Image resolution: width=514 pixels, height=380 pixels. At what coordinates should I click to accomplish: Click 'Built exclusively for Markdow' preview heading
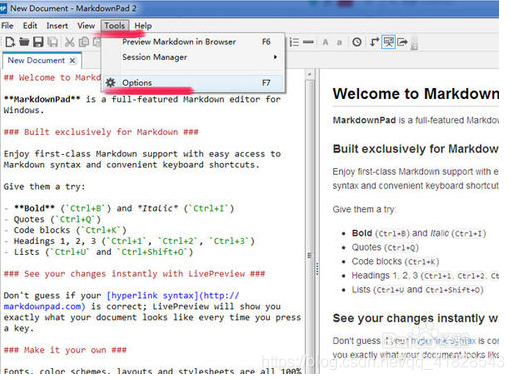(416, 149)
